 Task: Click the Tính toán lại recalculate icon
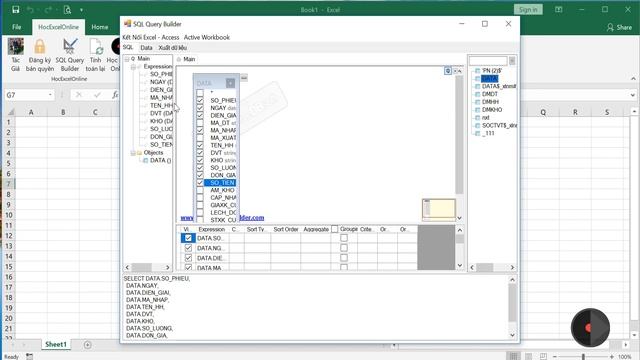click(x=96, y=47)
